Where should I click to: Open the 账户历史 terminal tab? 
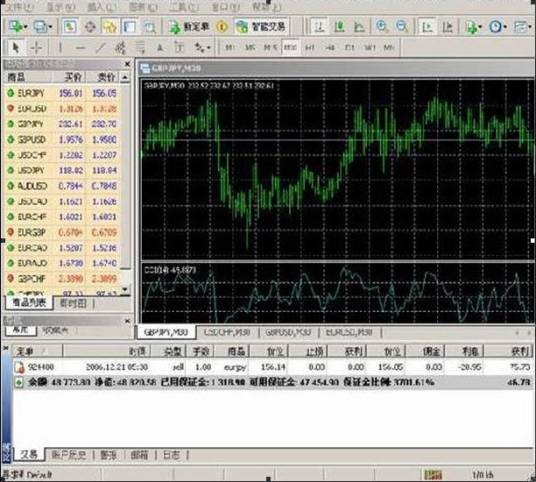(x=68, y=455)
